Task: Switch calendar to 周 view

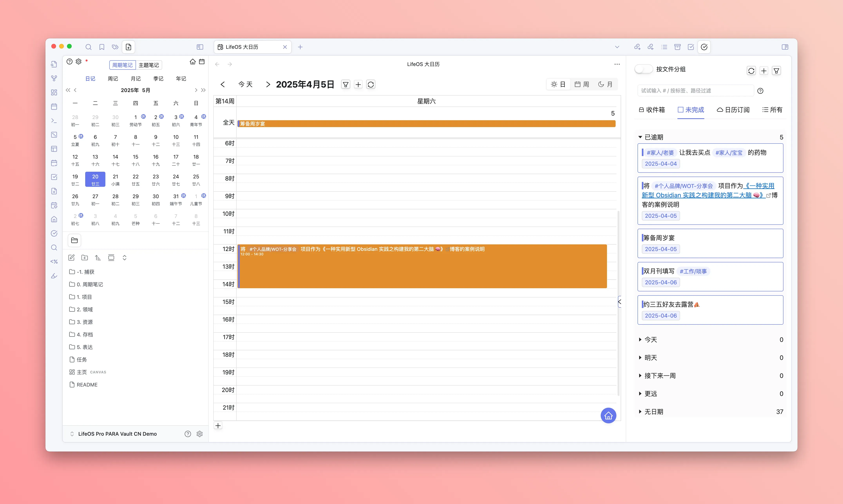Action: pos(582,85)
